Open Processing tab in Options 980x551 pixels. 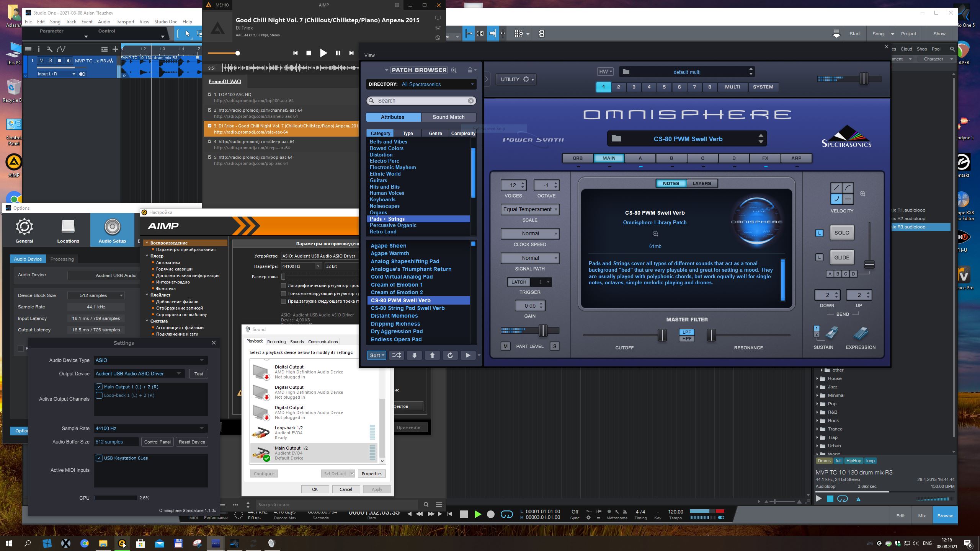[x=62, y=259]
